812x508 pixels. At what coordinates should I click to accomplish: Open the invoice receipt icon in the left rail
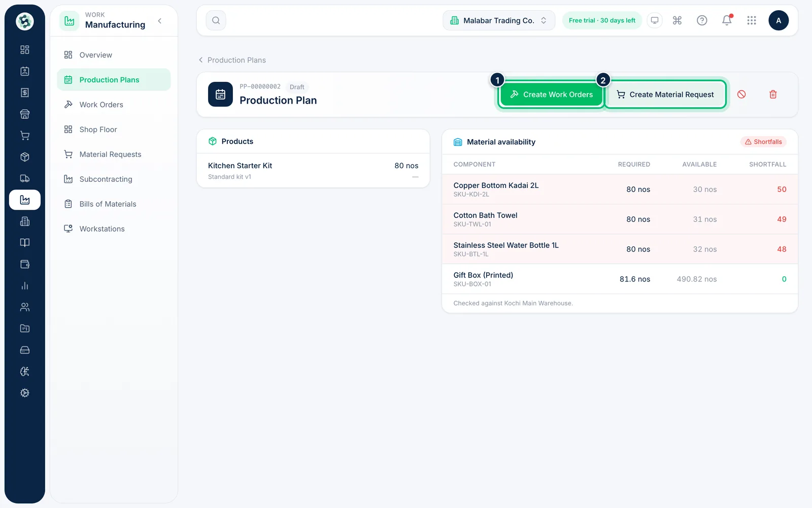pos(24,92)
